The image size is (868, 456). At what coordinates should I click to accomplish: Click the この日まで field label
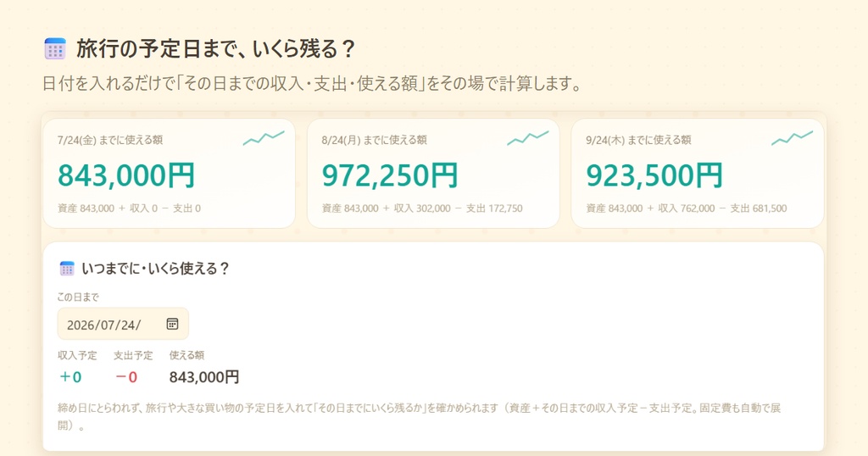point(78,298)
